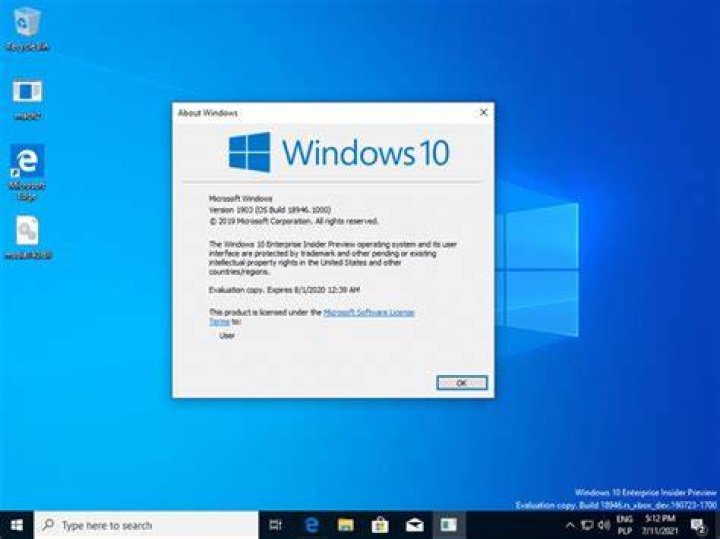Select the active winver taskbar button
Screen dimensions: 720x539
point(448,525)
